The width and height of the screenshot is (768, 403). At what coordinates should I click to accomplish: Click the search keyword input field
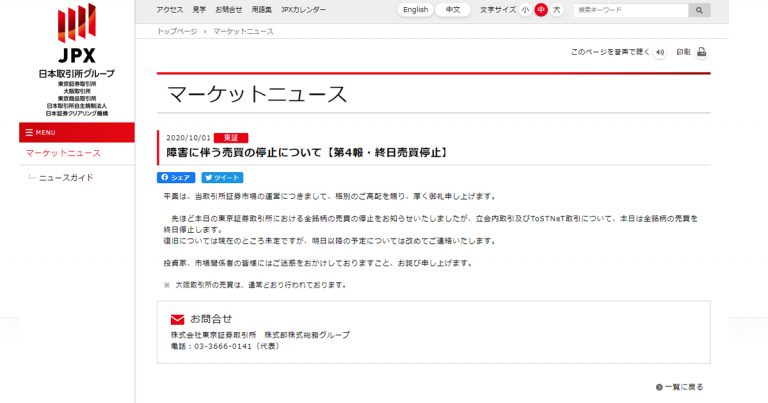(x=630, y=10)
